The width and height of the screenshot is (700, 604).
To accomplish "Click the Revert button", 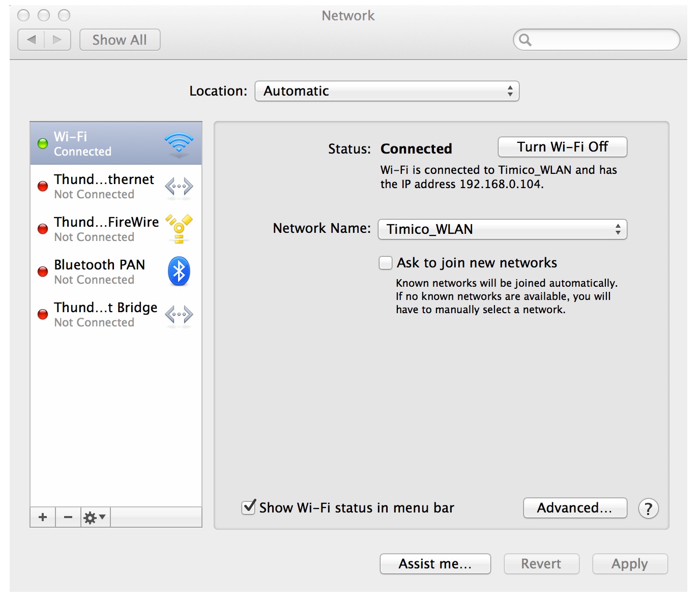I will [541, 564].
